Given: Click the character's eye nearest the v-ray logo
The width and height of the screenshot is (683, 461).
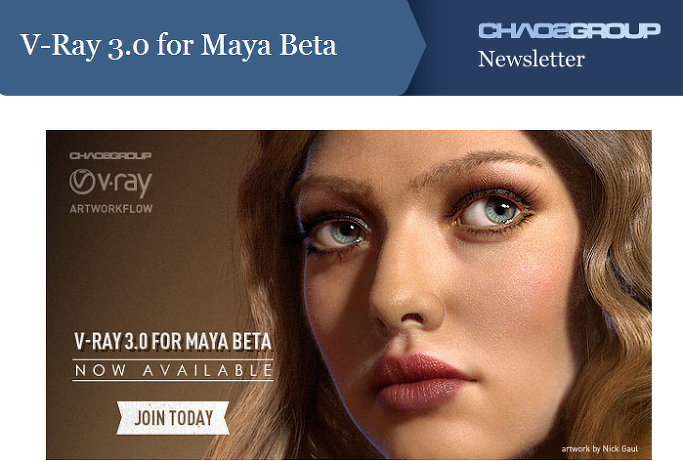Looking at the screenshot, I should point(344,233).
